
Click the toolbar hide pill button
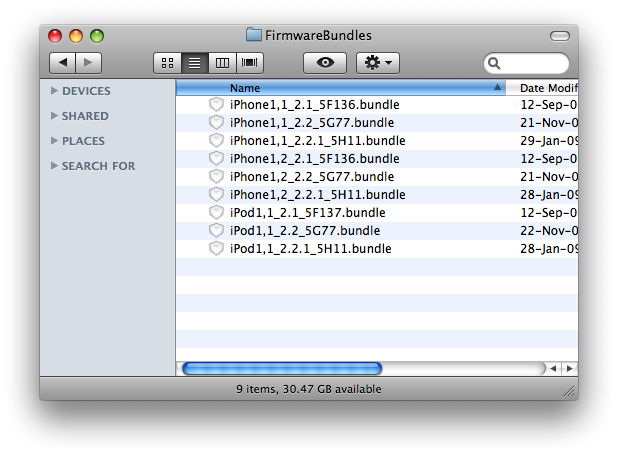560,36
